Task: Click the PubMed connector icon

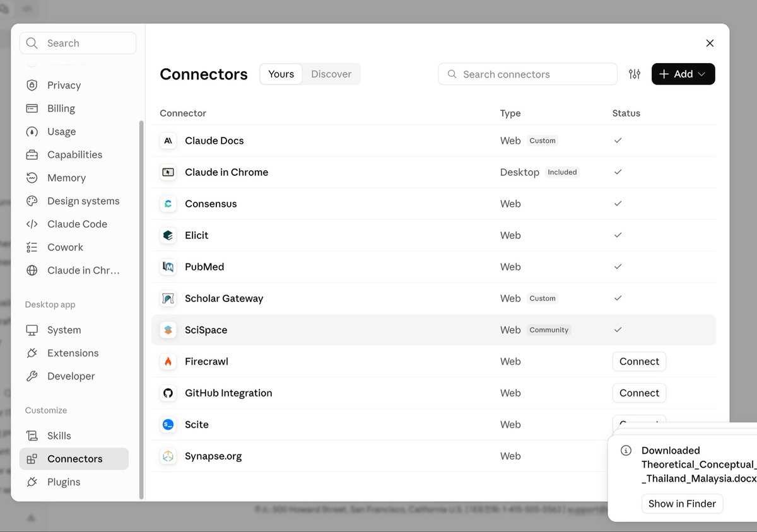Action: pos(168,267)
